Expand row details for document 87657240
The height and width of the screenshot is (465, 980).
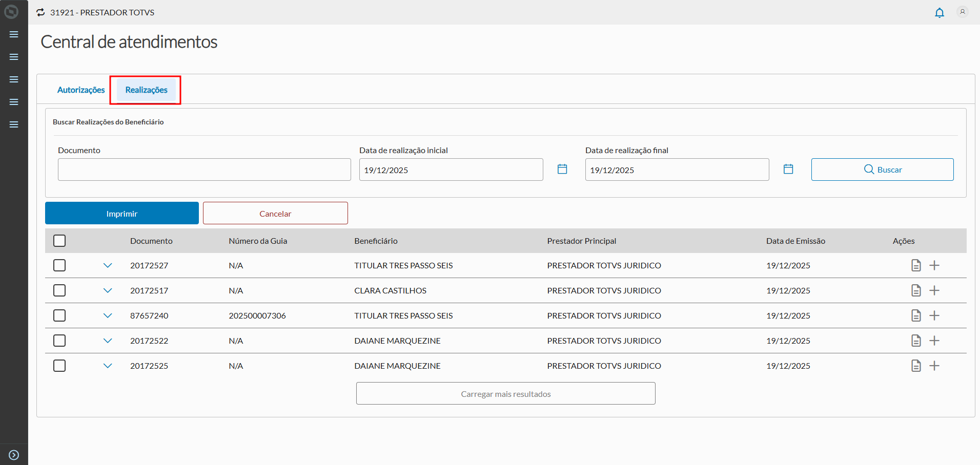pyautogui.click(x=108, y=315)
